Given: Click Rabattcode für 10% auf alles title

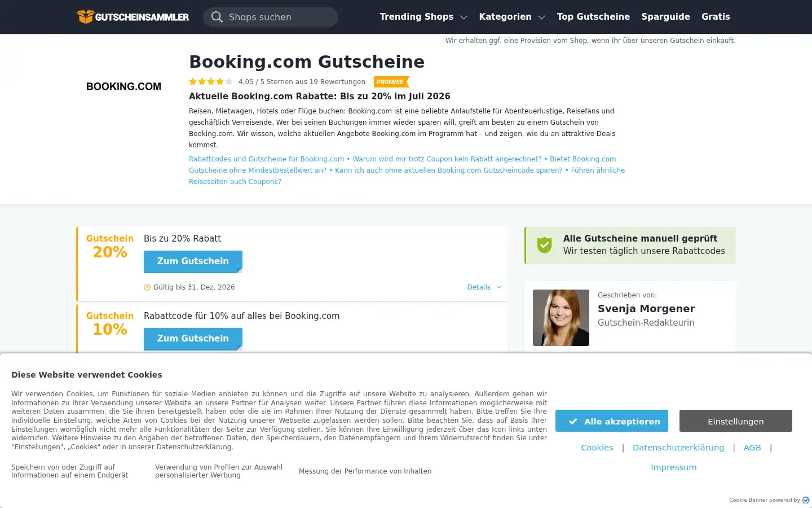Looking at the screenshot, I should pos(241,316).
